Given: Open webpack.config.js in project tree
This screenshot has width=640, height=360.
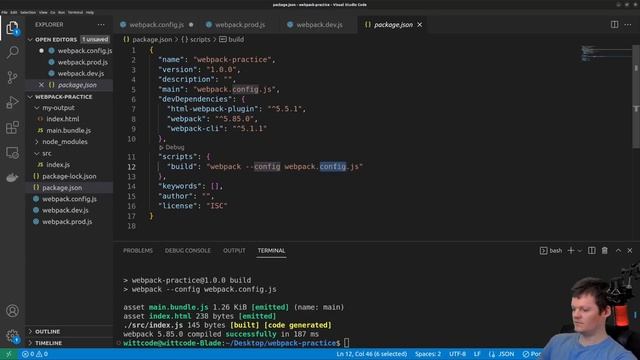Looking at the screenshot, I should (69, 199).
